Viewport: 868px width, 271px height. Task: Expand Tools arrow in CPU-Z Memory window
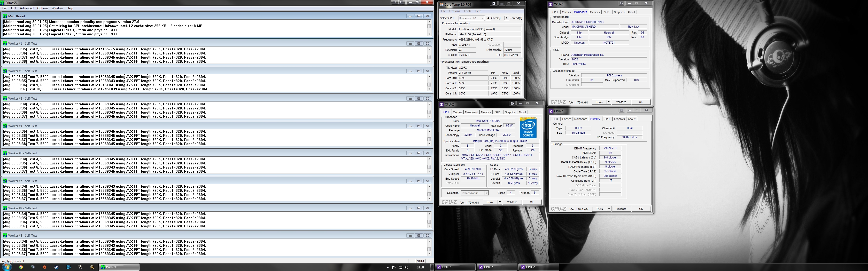pyautogui.click(x=609, y=209)
